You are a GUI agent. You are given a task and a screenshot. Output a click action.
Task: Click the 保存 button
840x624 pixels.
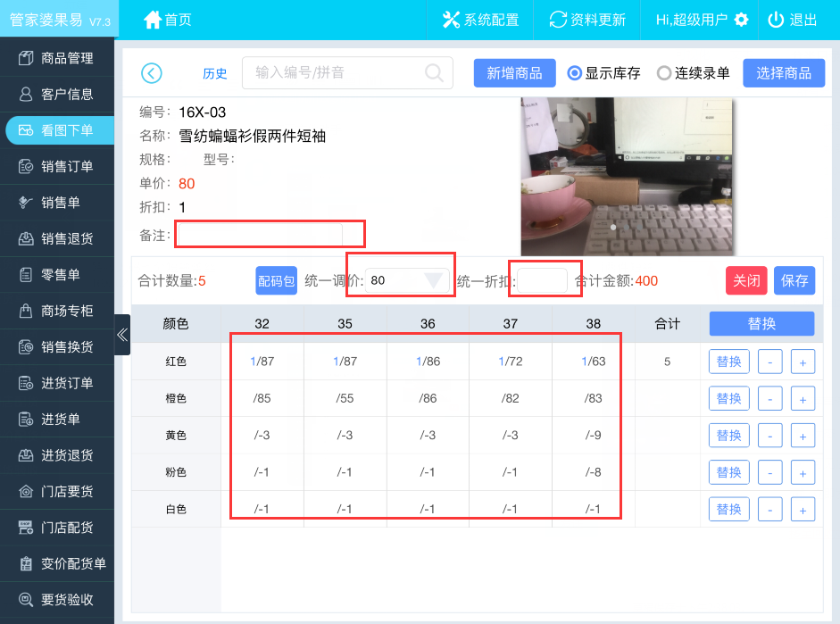[x=794, y=280]
